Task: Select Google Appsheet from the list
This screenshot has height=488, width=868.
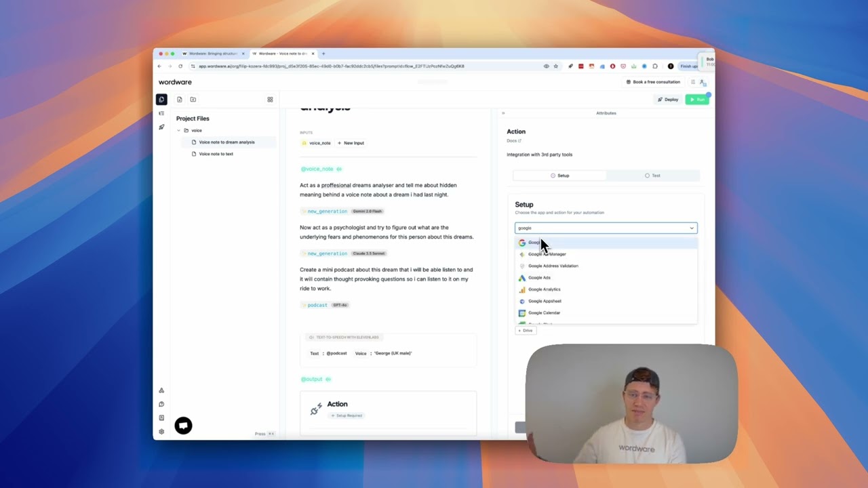Action: [x=606, y=301]
